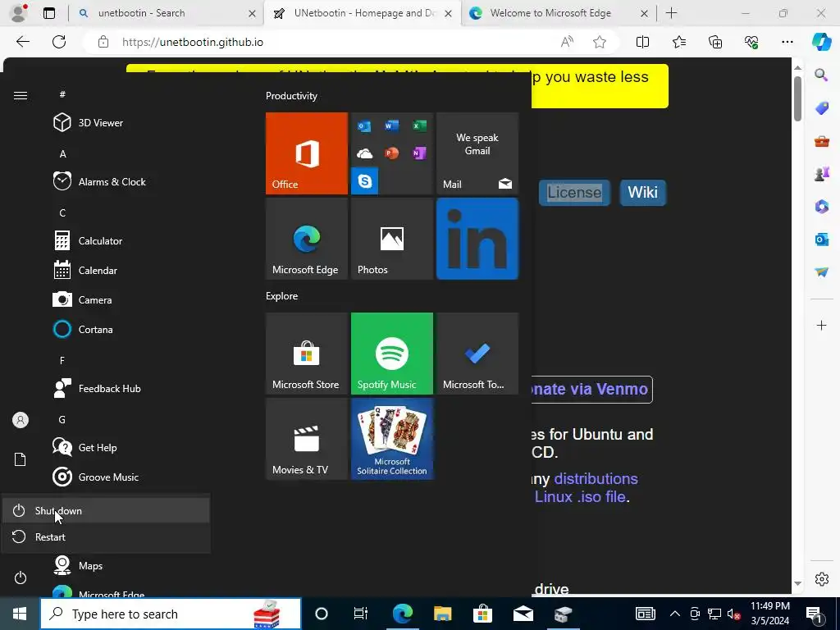Refresh the current page

(x=59, y=42)
